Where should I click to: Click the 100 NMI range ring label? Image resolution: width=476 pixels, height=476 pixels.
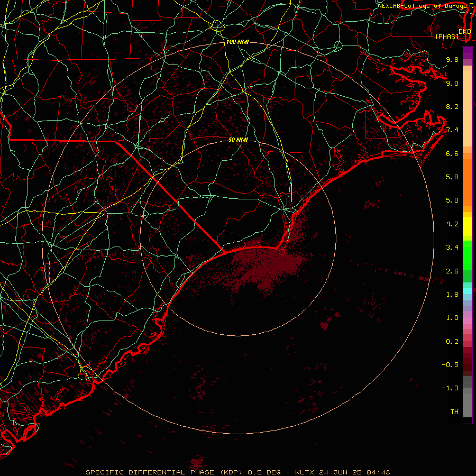[x=237, y=42]
